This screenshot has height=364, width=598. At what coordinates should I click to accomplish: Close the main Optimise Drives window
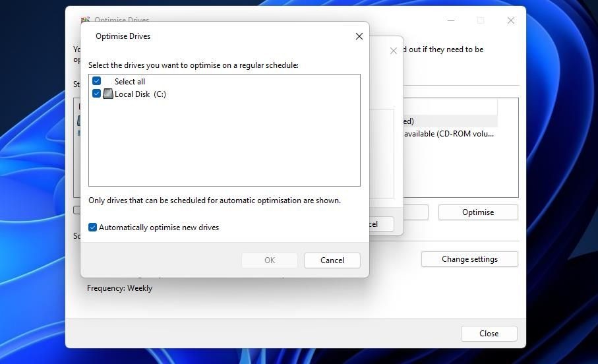[x=511, y=20]
